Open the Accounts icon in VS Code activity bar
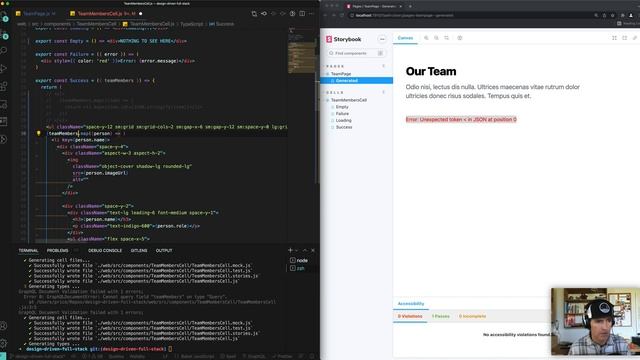640x360 pixels. (x=4, y=326)
